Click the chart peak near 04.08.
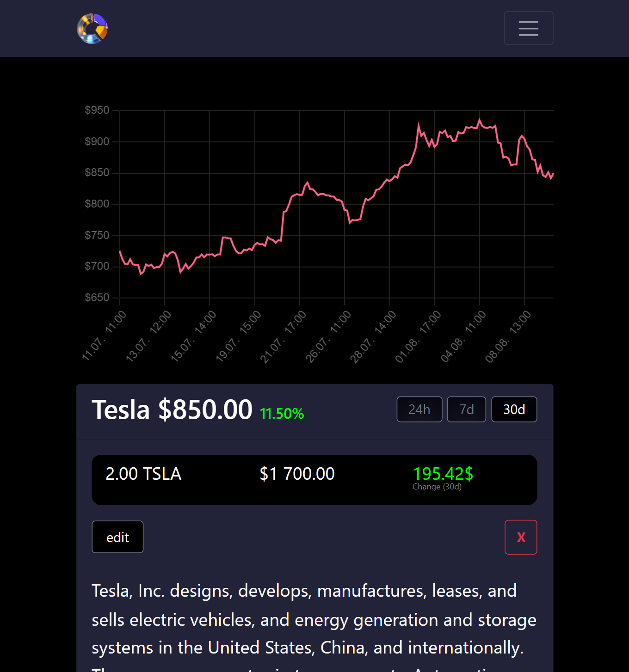 479,120
